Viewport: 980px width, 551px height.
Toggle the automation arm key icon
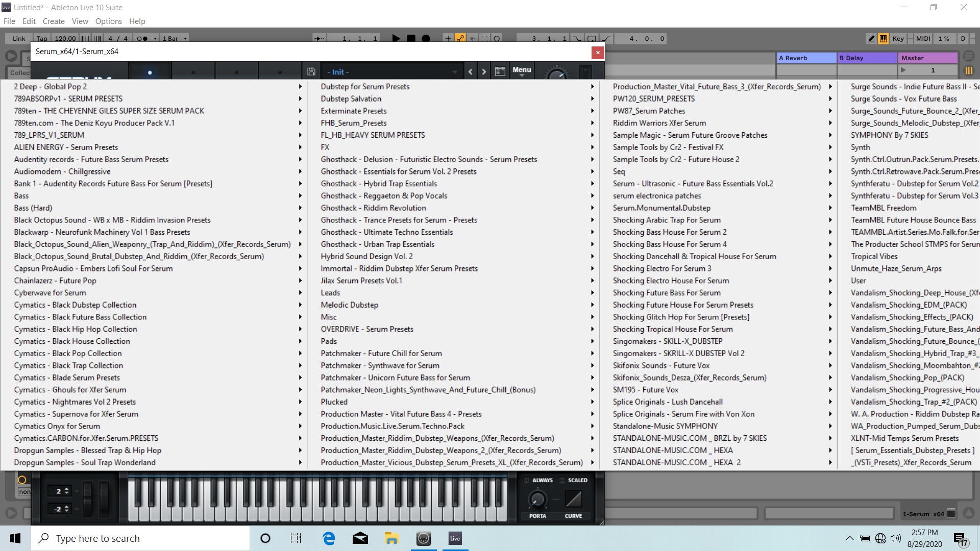click(460, 38)
